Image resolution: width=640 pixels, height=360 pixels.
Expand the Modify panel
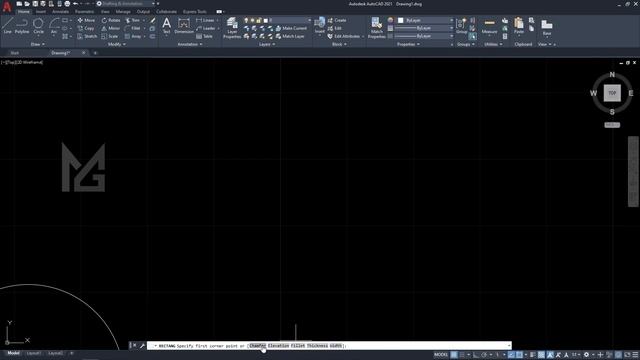coord(117,44)
